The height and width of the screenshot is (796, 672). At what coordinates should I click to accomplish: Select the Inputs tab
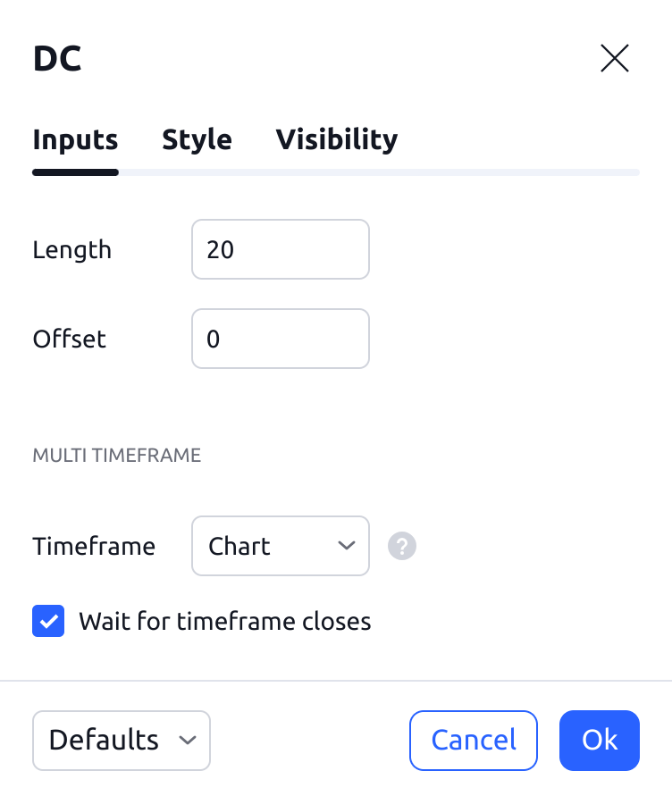[75, 139]
